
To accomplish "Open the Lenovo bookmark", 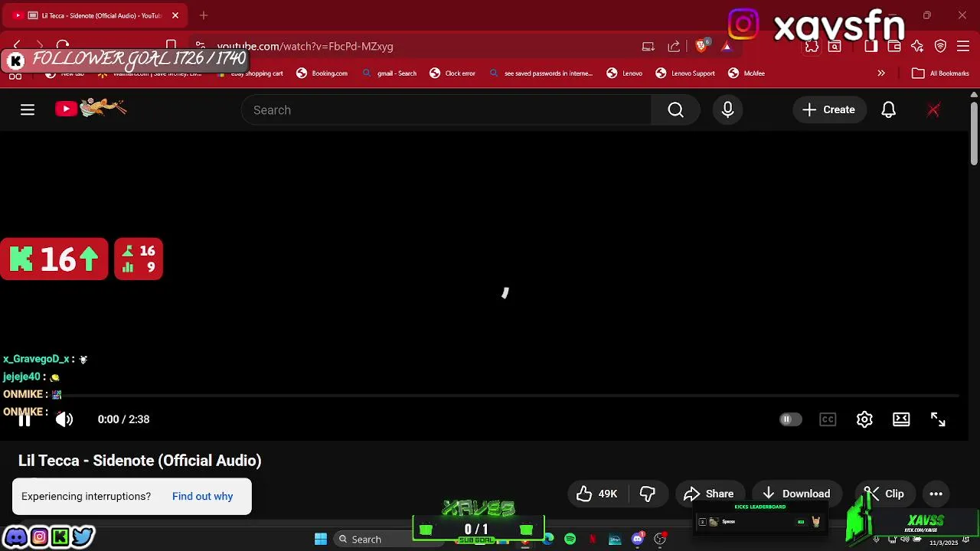I will 625,73.
